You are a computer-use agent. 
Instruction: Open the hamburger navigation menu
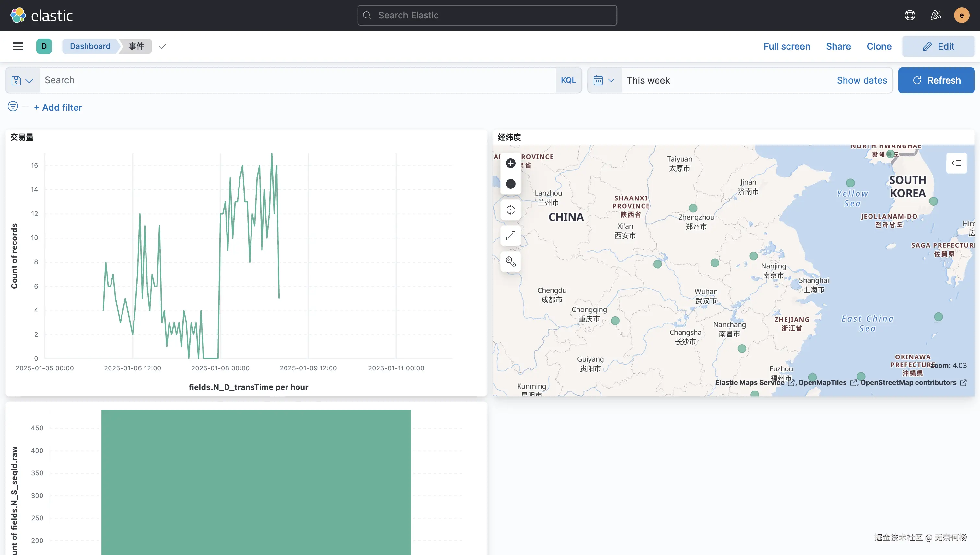point(18,46)
